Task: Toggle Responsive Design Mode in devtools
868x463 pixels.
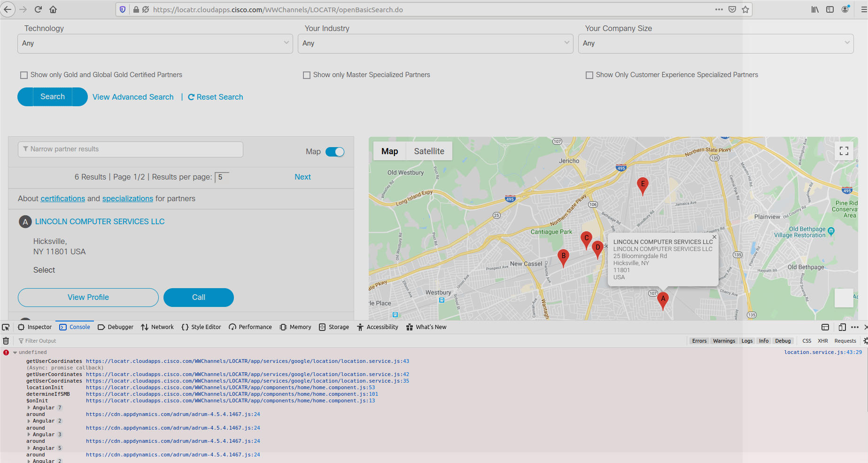Action: 841,327
